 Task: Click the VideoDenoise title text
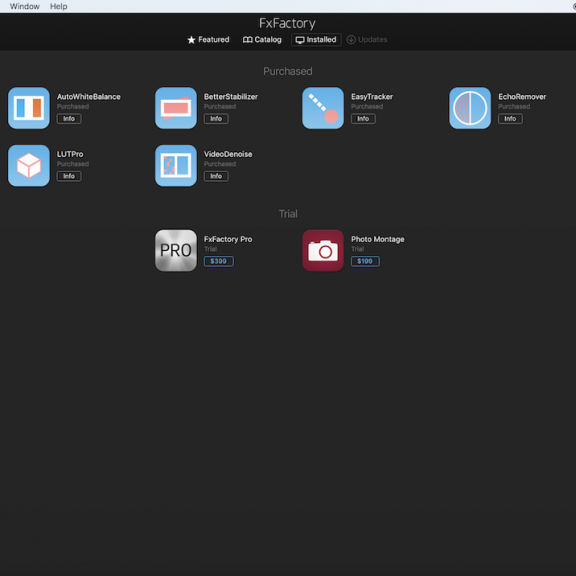228,154
